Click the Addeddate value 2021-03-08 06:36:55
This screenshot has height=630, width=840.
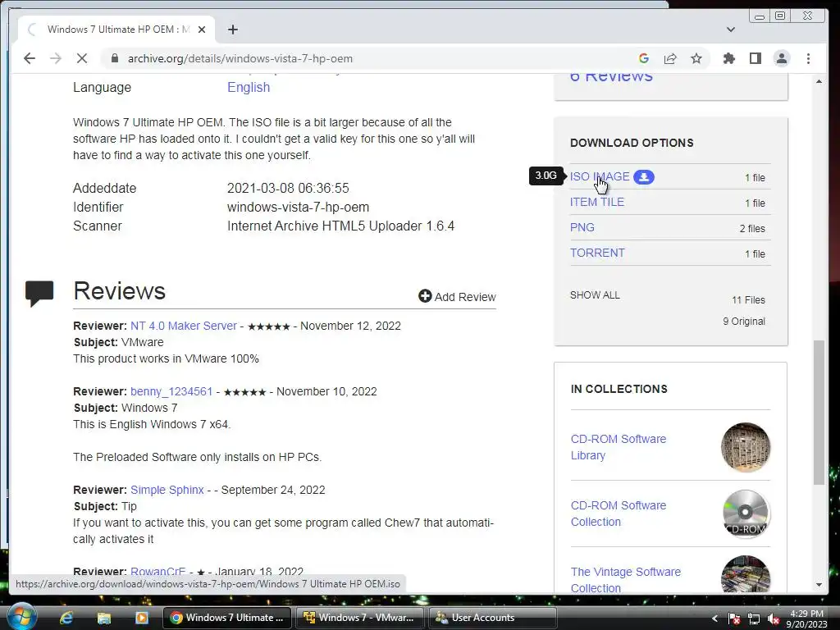tap(288, 189)
